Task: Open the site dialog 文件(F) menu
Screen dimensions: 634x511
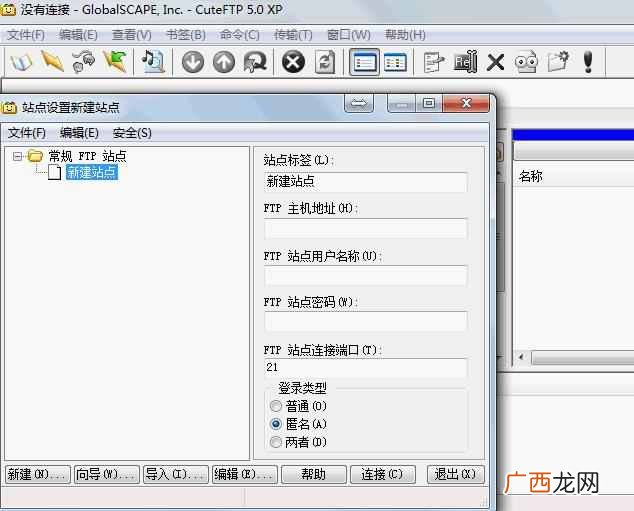Action: [27, 133]
